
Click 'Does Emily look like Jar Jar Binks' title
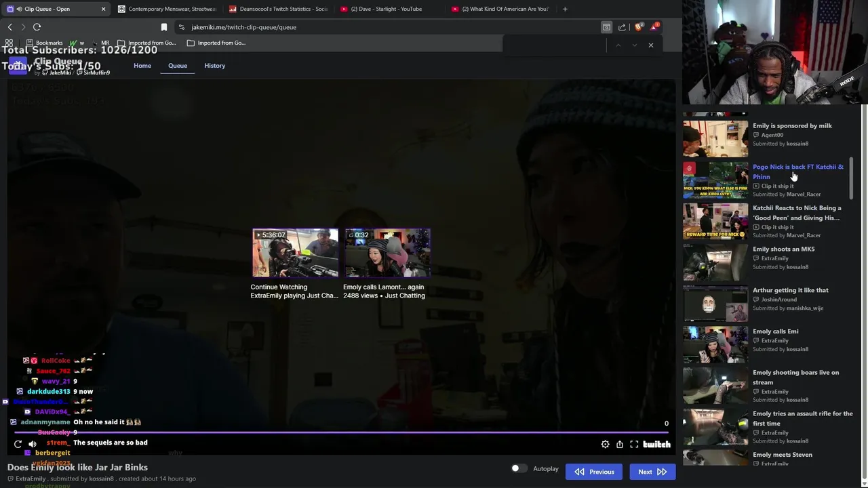(x=77, y=467)
